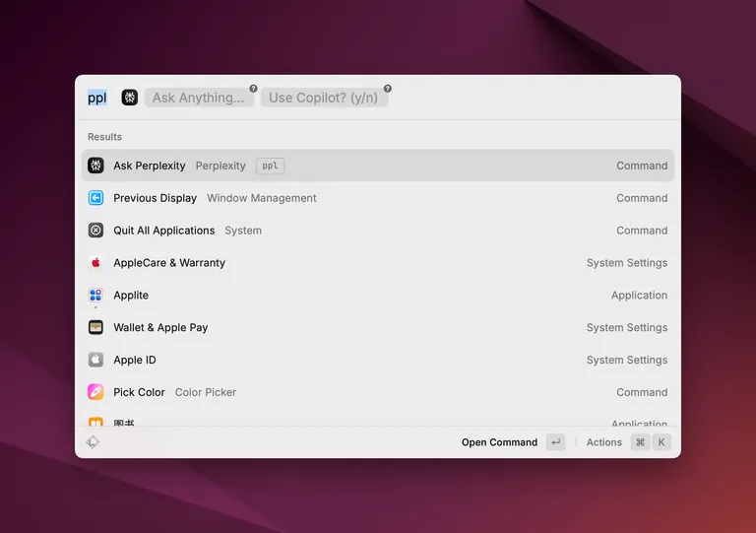Open Wallet & Apple Pay settings
756x533 pixels.
378,327
